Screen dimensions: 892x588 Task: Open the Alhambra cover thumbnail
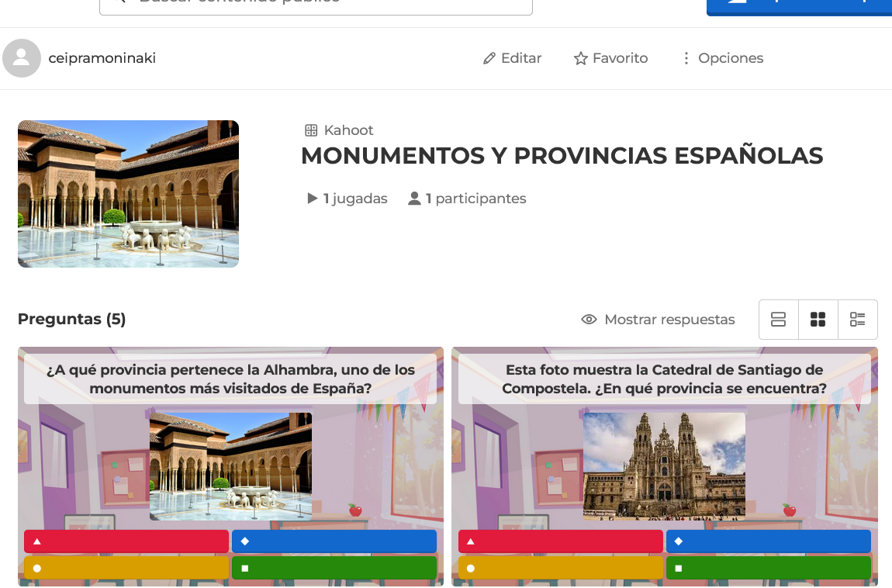pyautogui.click(x=128, y=193)
